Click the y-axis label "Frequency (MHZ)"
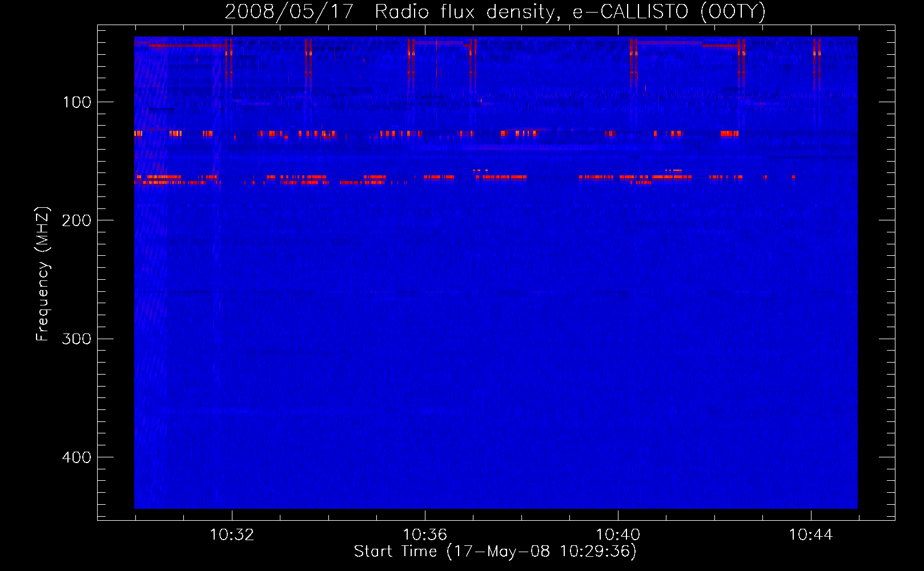 42,274
